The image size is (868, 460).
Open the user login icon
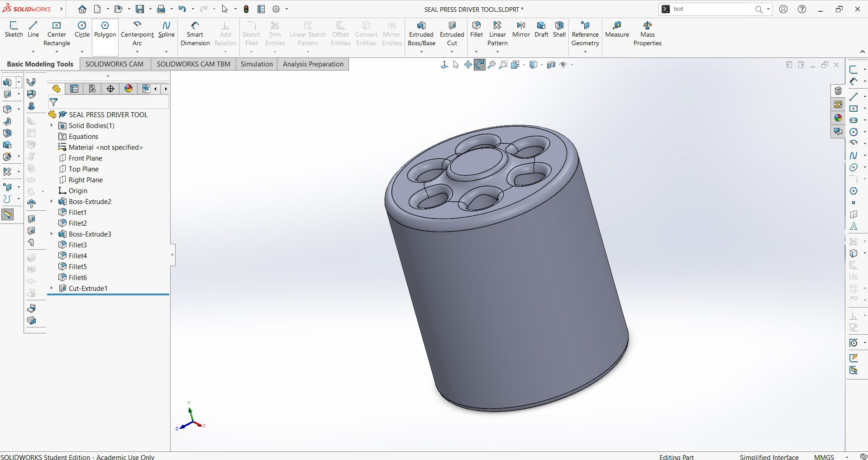click(783, 9)
